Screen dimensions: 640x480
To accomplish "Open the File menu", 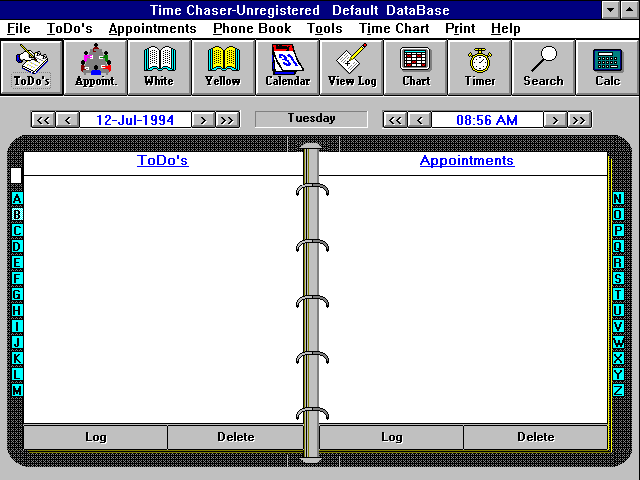I will tap(19, 29).
